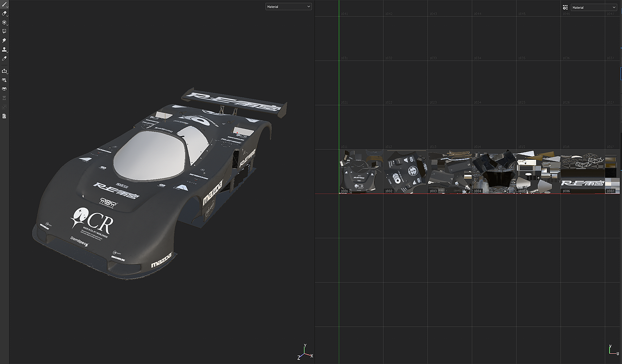Select the Paint brush tool
Image resolution: width=622 pixels, height=364 pixels.
point(4,4)
